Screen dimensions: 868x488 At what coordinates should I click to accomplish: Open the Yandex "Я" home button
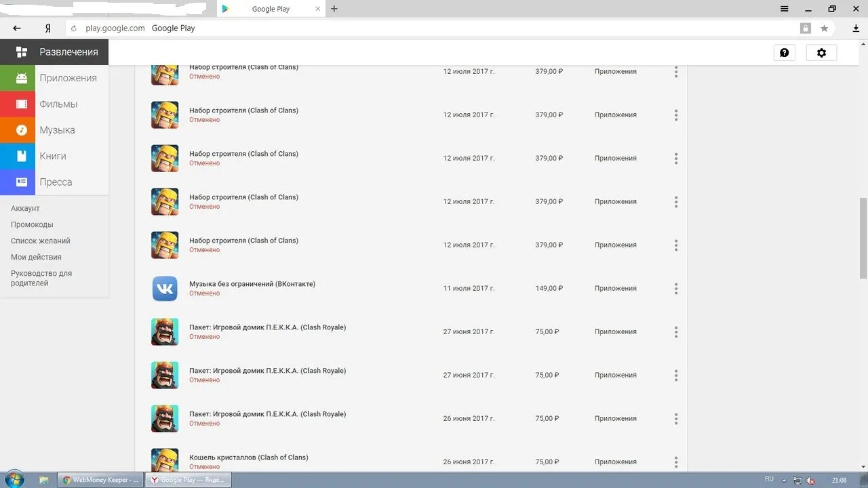click(x=47, y=28)
